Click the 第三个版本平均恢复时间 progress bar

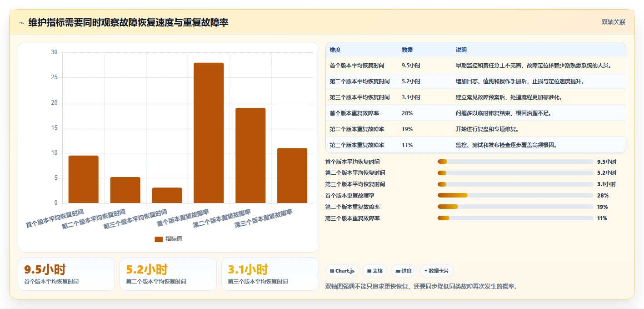pyautogui.click(x=515, y=184)
